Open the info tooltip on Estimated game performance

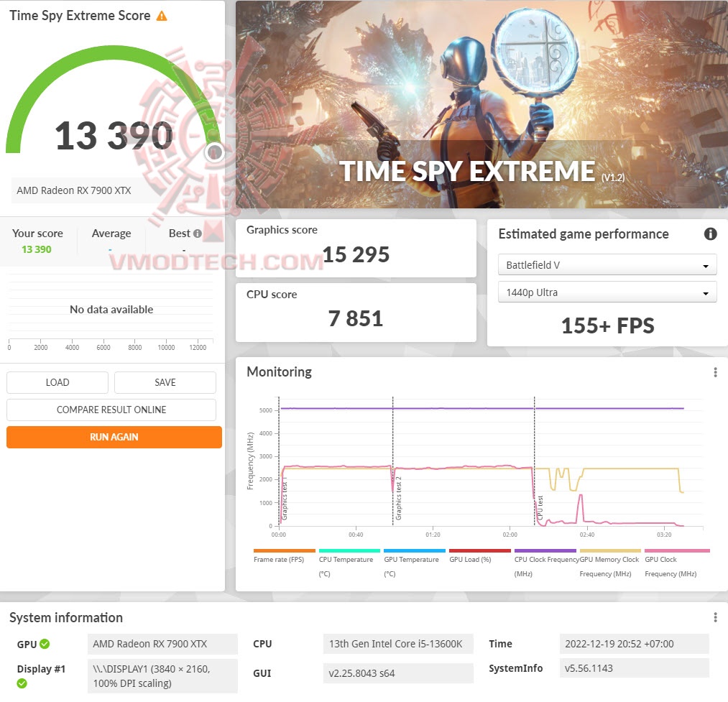point(710,234)
